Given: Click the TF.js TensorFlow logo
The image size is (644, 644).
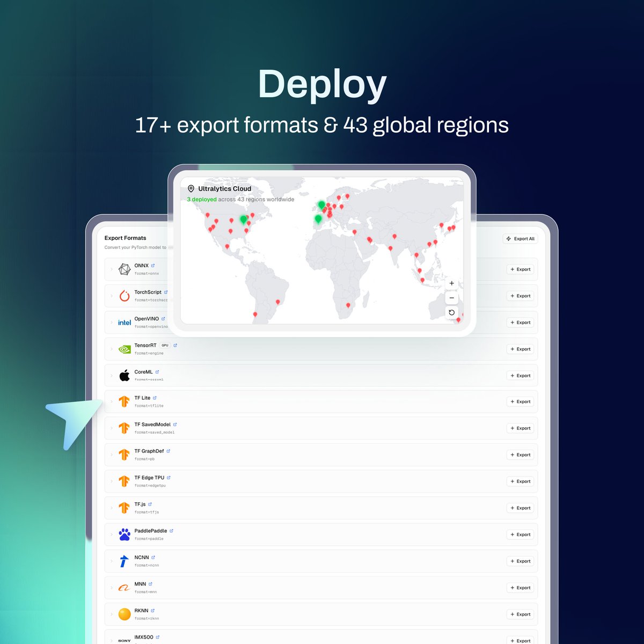Looking at the screenshot, I should click(125, 508).
